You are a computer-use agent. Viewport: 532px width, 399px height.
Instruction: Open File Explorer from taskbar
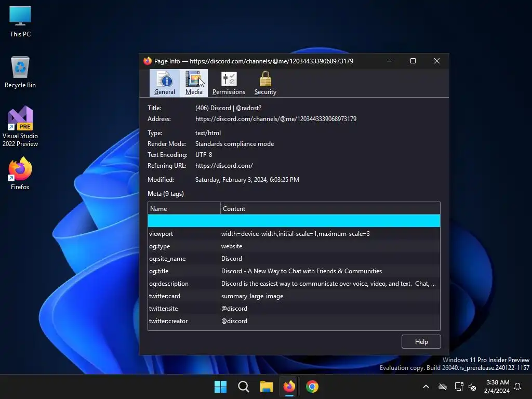267,387
